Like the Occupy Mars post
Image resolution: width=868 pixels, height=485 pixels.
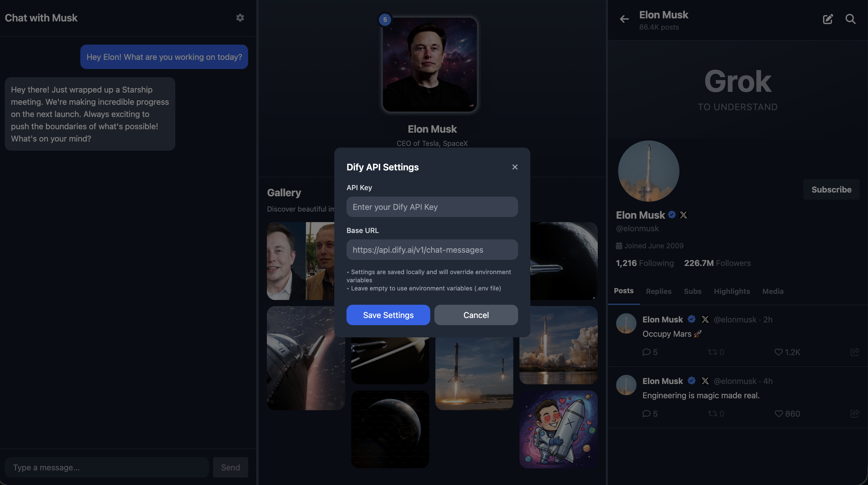click(x=778, y=352)
